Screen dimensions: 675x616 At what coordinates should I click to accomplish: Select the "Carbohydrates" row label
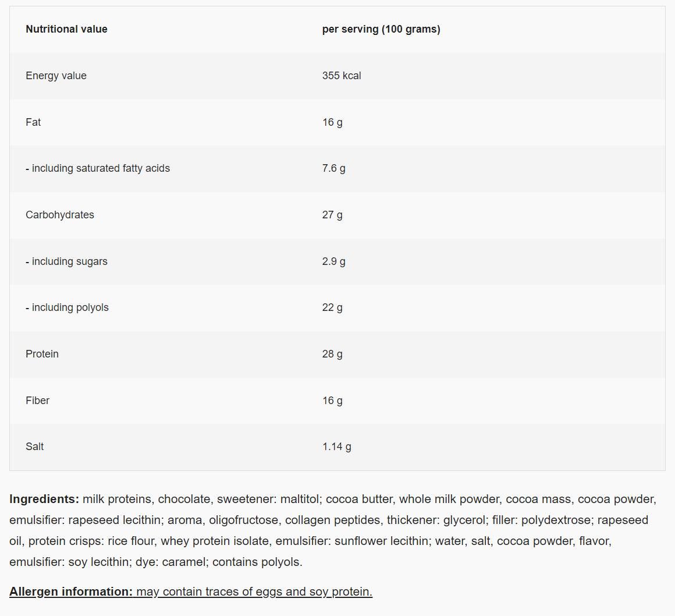click(60, 215)
